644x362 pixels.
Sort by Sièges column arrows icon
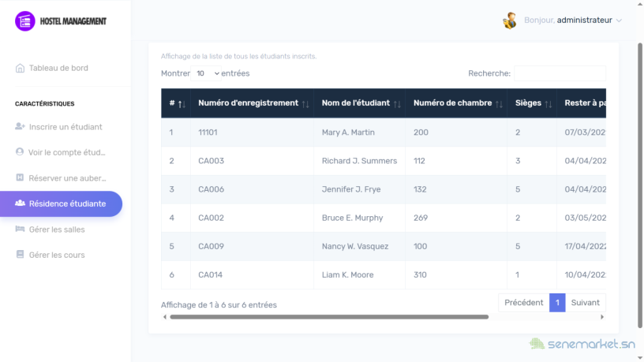coord(549,104)
